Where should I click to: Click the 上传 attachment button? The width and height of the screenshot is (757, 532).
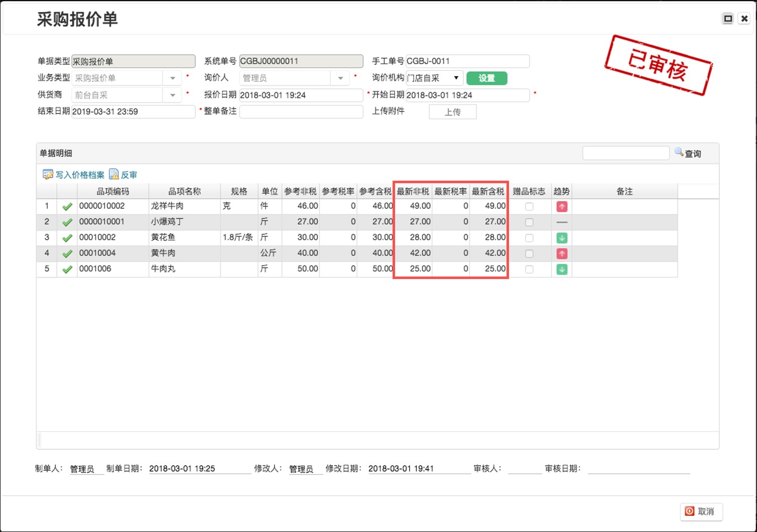click(x=452, y=112)
